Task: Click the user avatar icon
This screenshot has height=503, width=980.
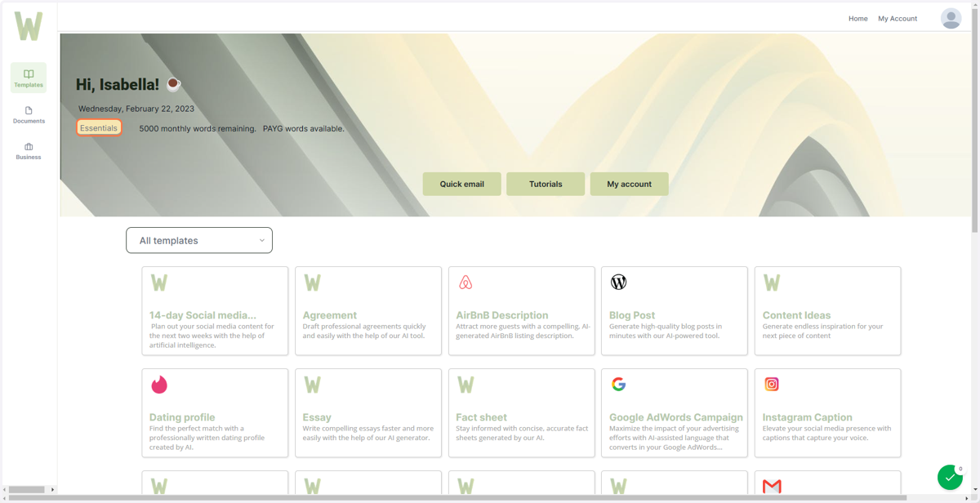Action: (x=951, y=18)
